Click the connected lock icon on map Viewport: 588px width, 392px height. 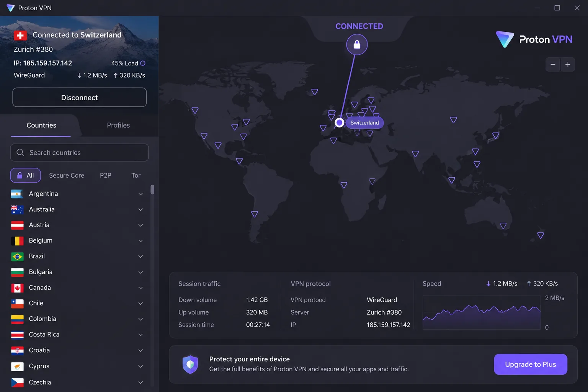click(357, 45)
